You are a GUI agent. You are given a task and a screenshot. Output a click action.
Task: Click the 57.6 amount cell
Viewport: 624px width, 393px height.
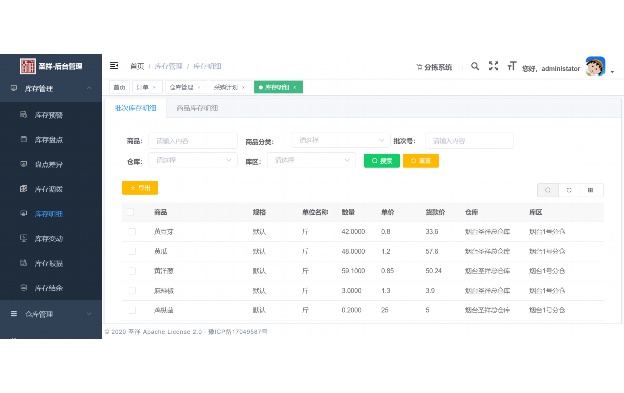432,251
